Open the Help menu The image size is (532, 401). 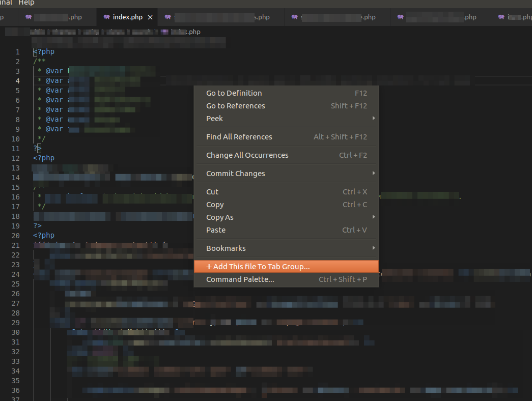[26, 3]
